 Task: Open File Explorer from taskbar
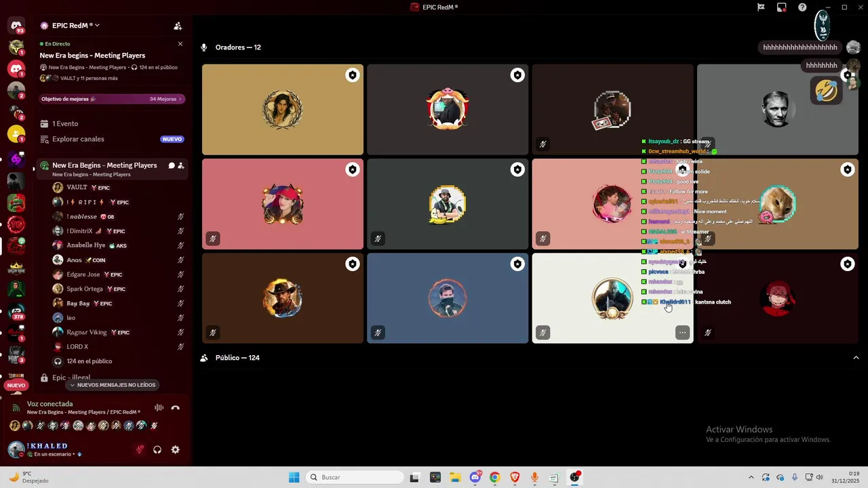pyautogui.click(x=455, y=477)
